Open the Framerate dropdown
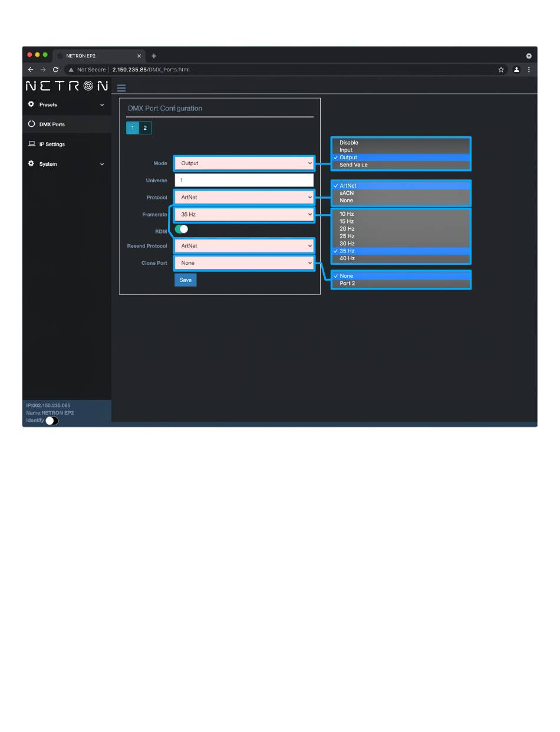Screen dimensions: 560x732 click(x=244, y=215)
